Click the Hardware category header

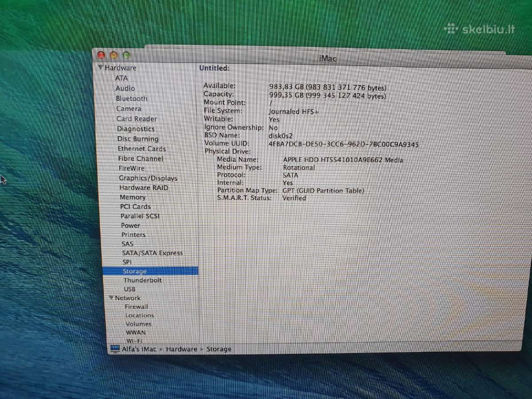[121, 68]
